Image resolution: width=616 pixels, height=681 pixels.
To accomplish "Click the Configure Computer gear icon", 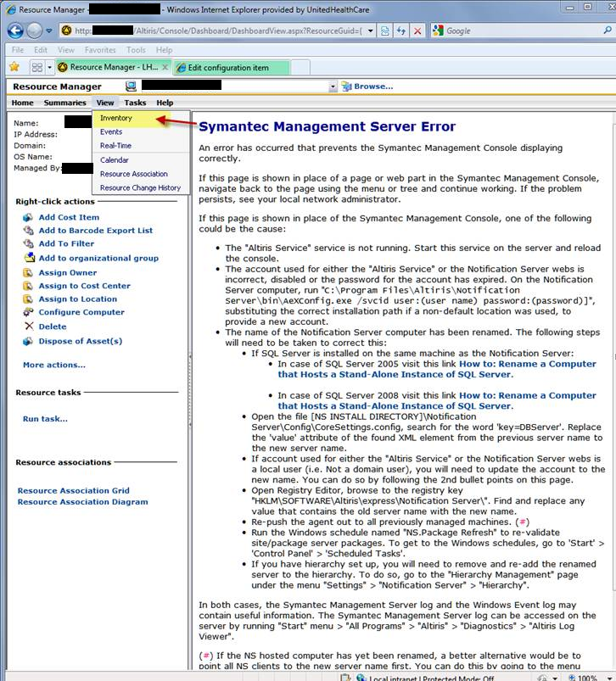I will pyautogui.click(x=28, y=312).
